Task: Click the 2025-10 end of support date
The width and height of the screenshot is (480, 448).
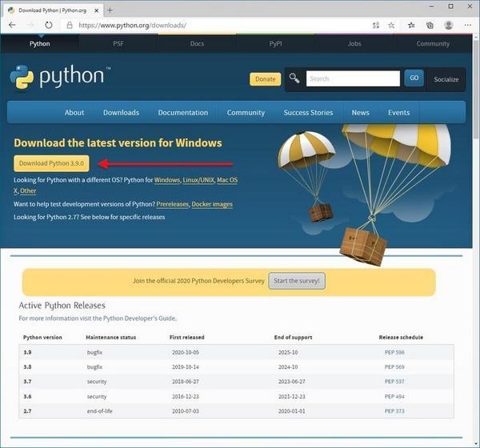Action: click(x=288, y=353)
